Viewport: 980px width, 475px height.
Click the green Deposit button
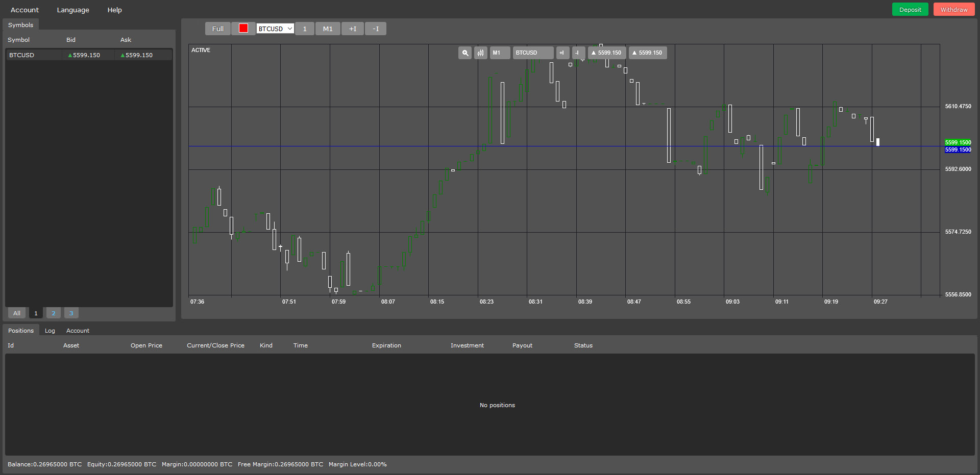[910, 10]
